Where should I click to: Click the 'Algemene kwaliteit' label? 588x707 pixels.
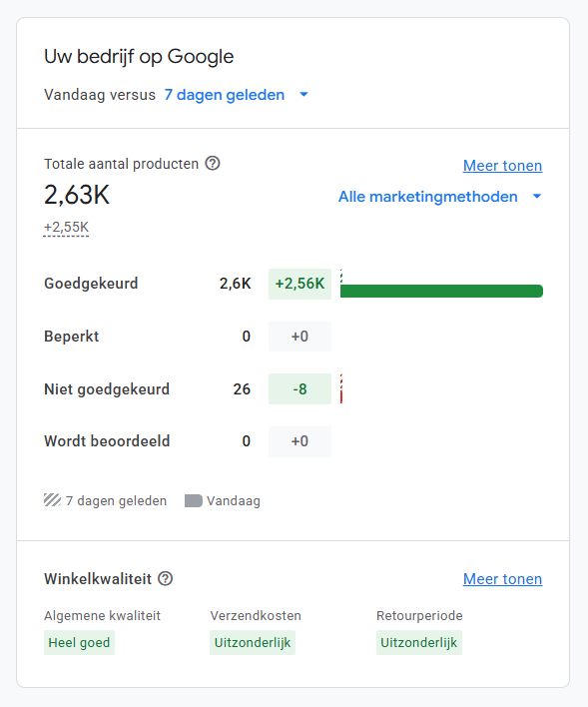tap(103, 616)
